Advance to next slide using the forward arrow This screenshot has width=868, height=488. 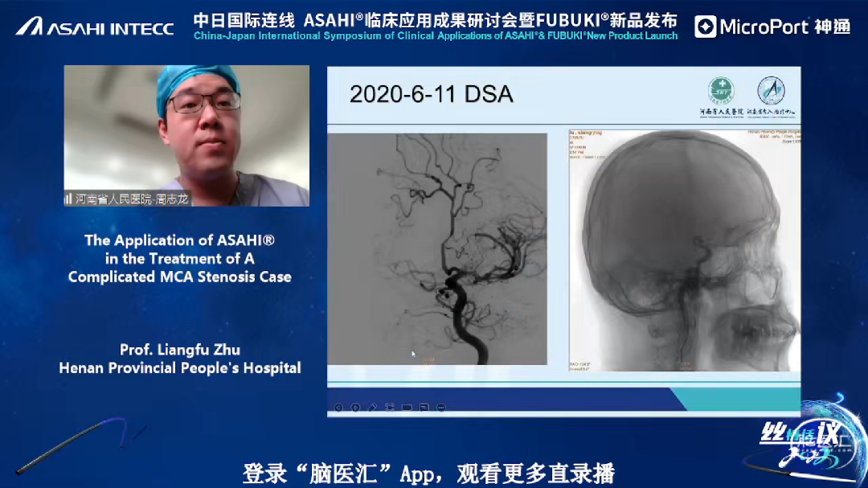[x=355, y=407]
